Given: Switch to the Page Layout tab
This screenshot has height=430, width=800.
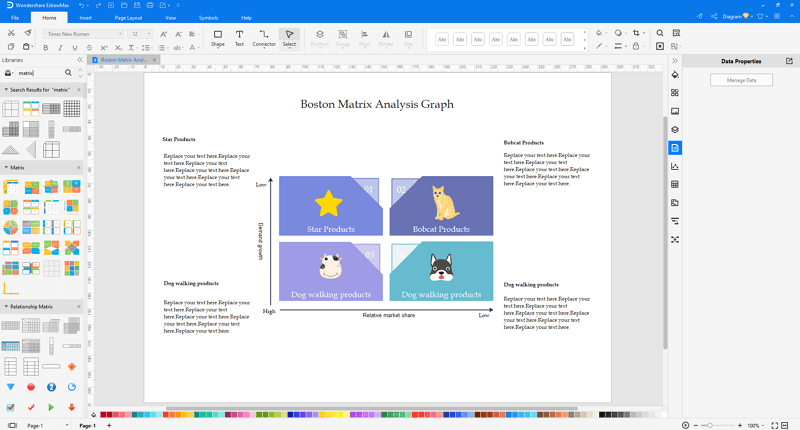Looking at the screenshot, I should pos(128,18).
